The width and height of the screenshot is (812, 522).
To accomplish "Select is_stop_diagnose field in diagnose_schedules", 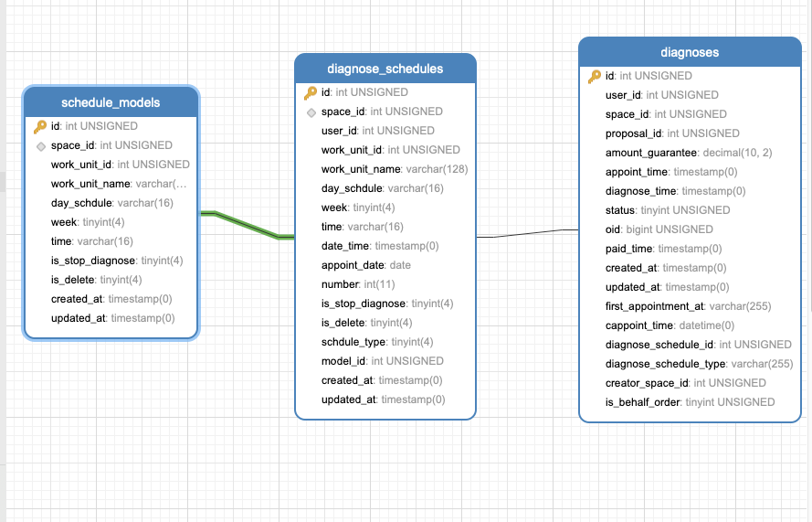I will (x=385, y=304).
